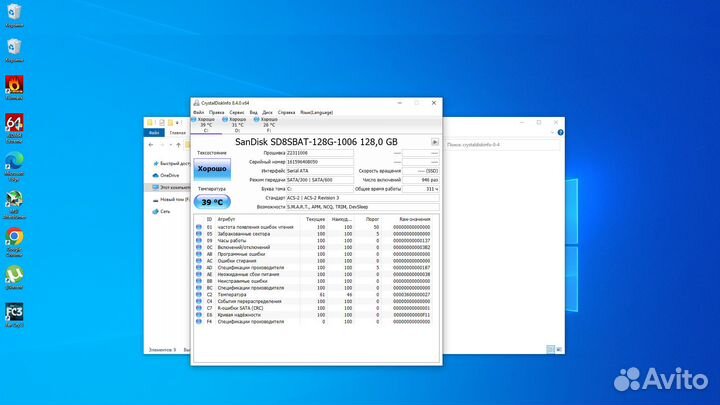This screenshot has width=720, height=405.
Task: Open the Сервис menu
Action: click(x=237, y=112)
